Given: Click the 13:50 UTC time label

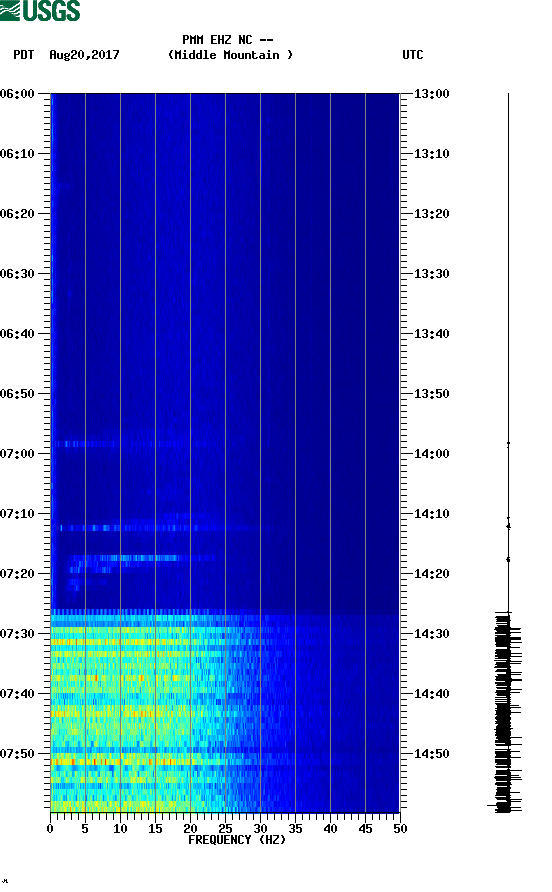Looking at the screenshot, I should click(431, 394).
